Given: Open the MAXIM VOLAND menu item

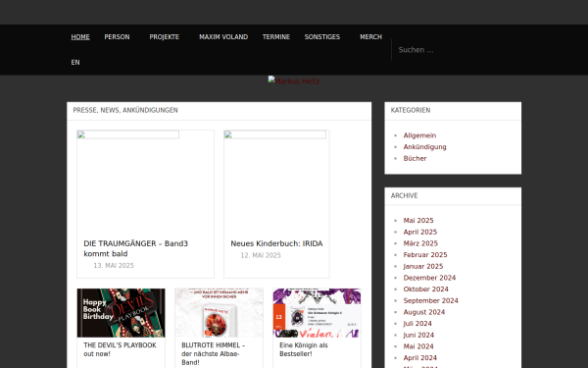Looking at the screenshot, I should pos(223,37).
